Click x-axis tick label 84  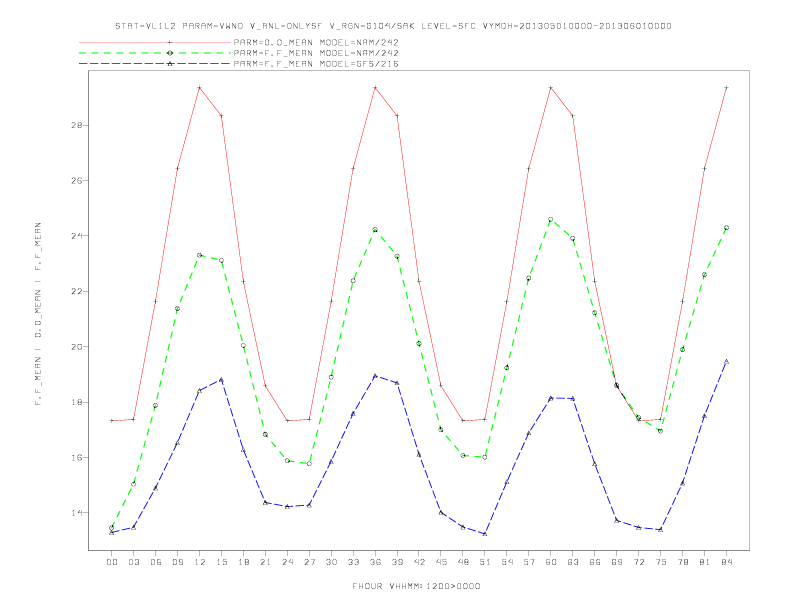(x=726, y=562)
